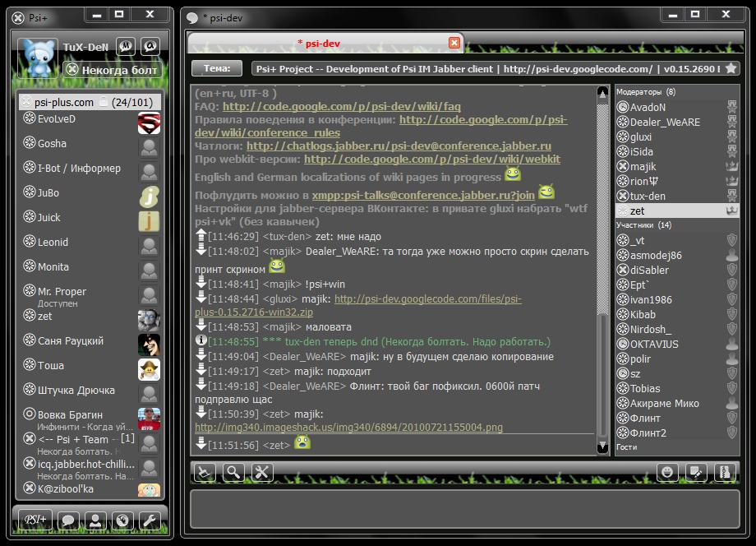The width and height of the screenshot is (756, 546).
Task: Open the event notifications chat bubble icon
Action: [69, 520]
